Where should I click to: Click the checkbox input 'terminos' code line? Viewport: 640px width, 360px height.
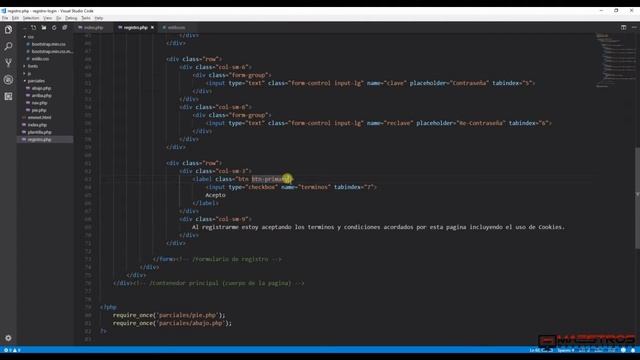[x=291, y=187]
